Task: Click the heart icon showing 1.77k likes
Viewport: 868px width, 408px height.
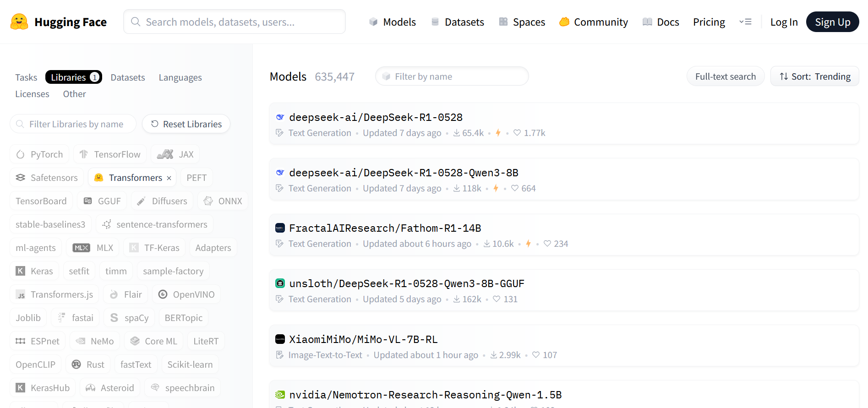Action: [x=517, y=133]
